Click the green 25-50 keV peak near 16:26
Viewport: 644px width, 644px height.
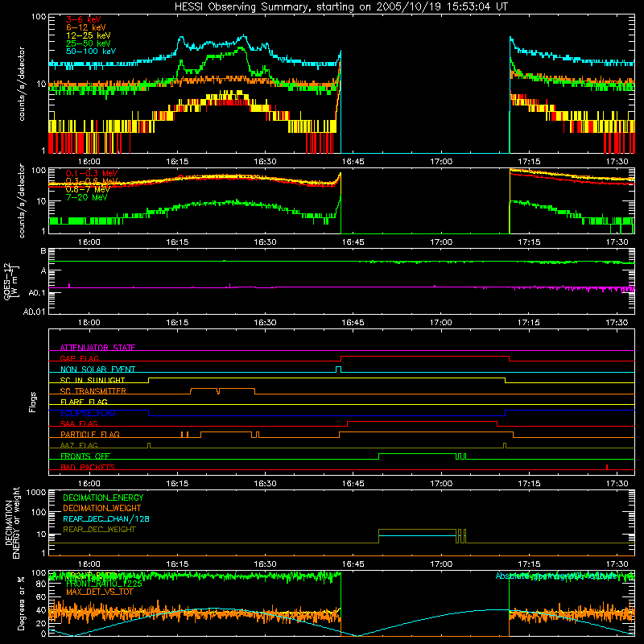242,48
